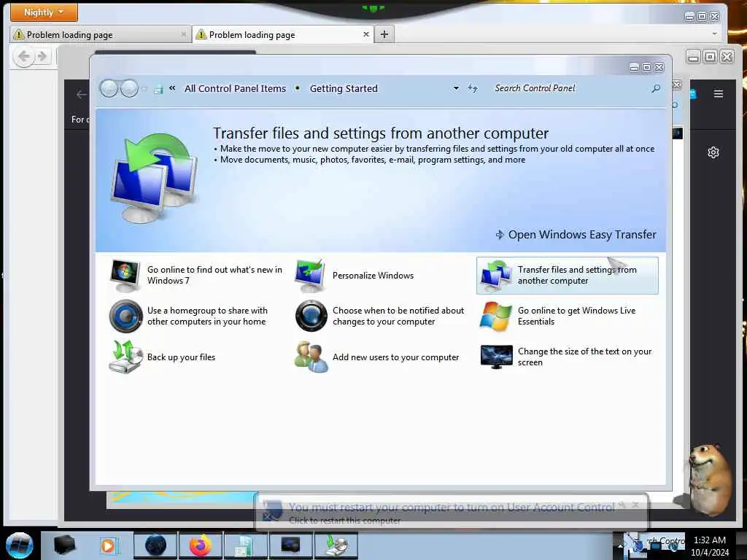The height and width of the screenshot is (560, 747).
Task: Click the Windows 7 monitor icon
Action: pyautogui.click(x=125, y=276)
